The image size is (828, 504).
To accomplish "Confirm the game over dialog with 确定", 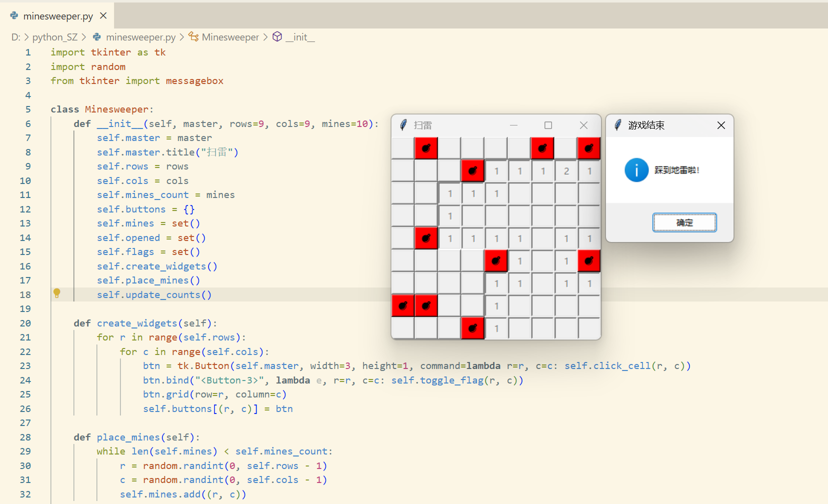I will pyautogui.click(x=684, y=222).
